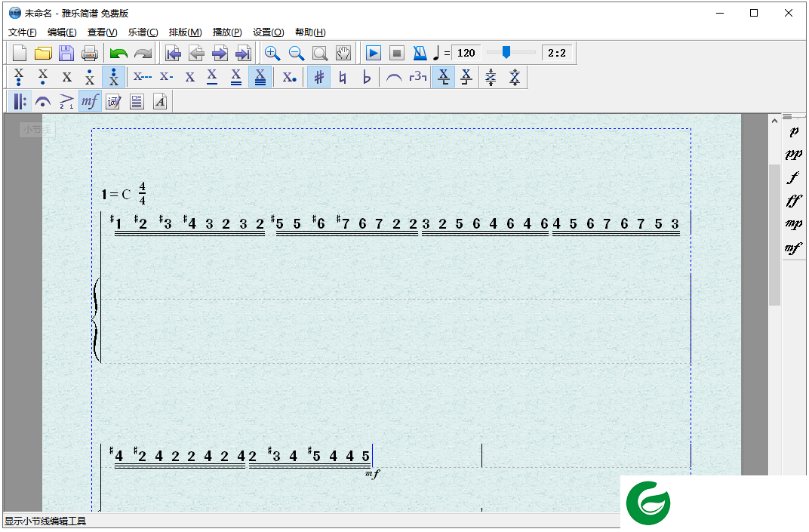The height and width of the screenshot is (532, 809).
Task: Open the text font A tool
Action: (161, 102)
